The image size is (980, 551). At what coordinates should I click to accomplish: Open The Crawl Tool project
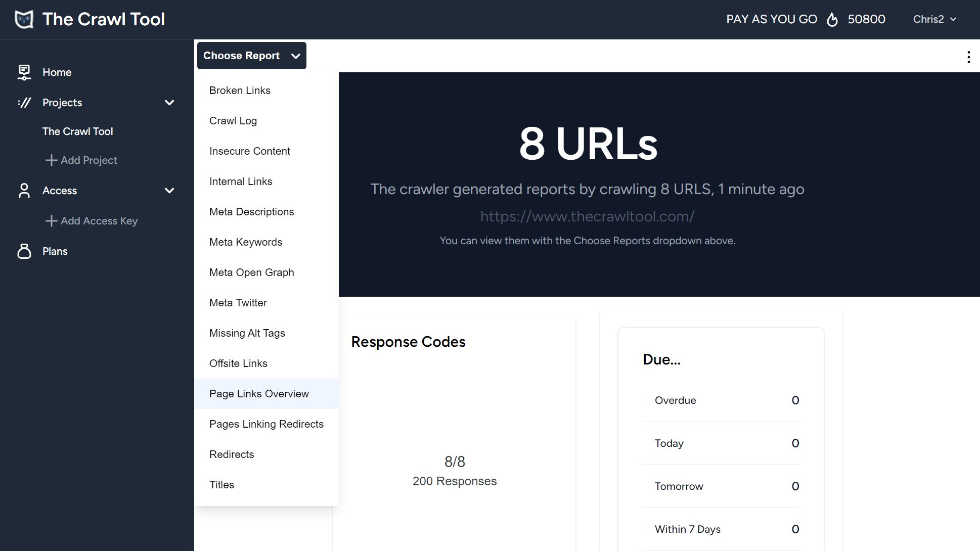click(x=77, y=131)
